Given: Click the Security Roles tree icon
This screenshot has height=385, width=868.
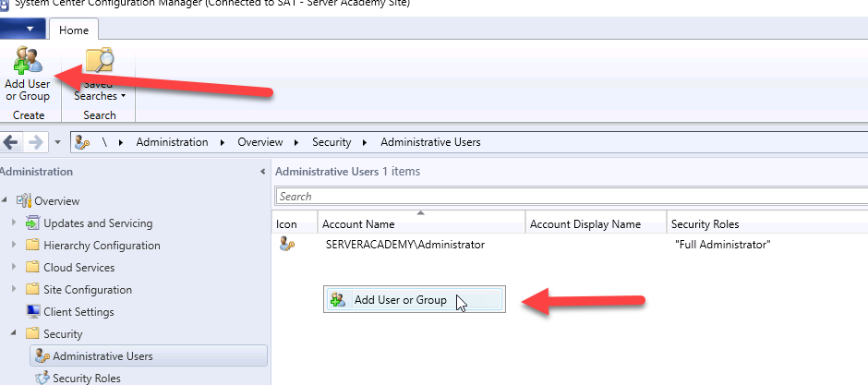Looking at the screenshot, I should click(42, 378).
